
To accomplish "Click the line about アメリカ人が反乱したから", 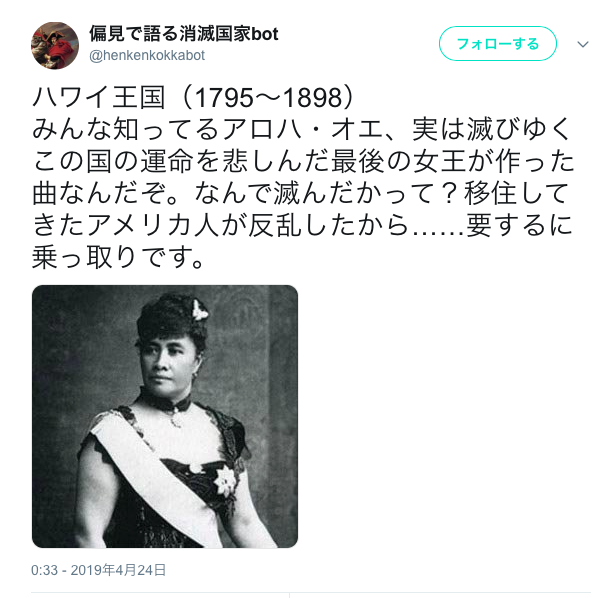I will coord(302,226).
